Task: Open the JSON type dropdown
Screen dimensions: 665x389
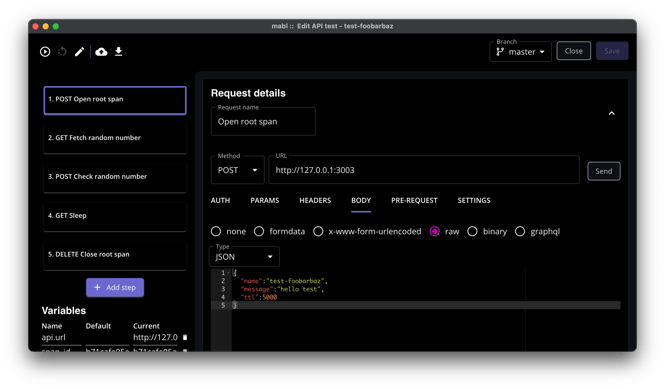Action: pyautogui.click(x=244, y=257)
